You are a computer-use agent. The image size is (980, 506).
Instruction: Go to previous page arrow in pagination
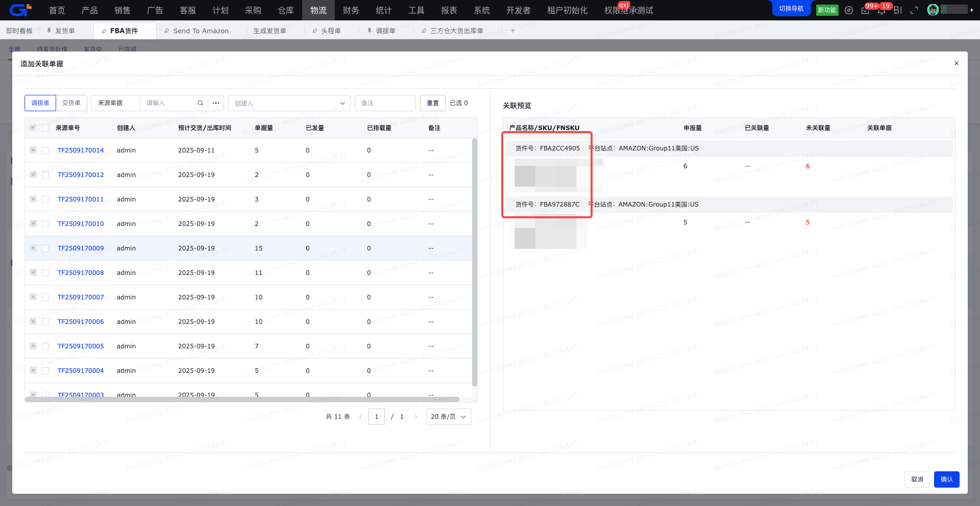click(360, 417)
